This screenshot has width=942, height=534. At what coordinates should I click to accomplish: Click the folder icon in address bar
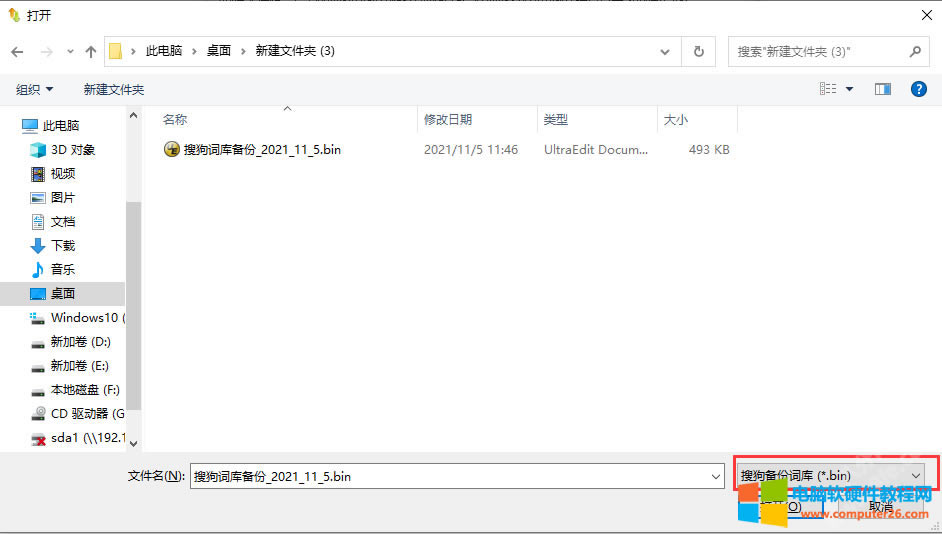click(115, 51)
